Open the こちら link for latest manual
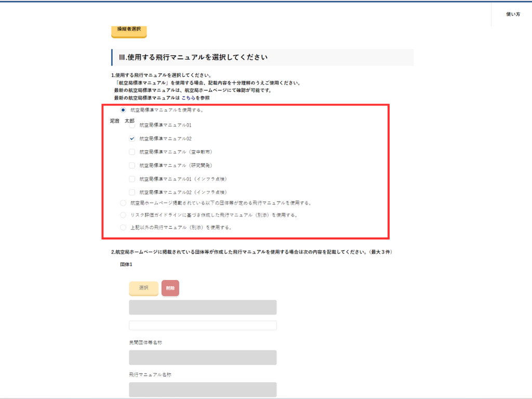This screenshot has height=399, width=532. 188,98
